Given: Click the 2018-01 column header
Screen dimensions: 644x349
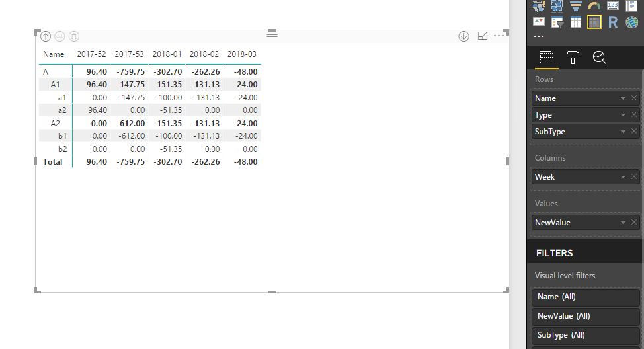Looking at the screenshot, I should 167,54.
